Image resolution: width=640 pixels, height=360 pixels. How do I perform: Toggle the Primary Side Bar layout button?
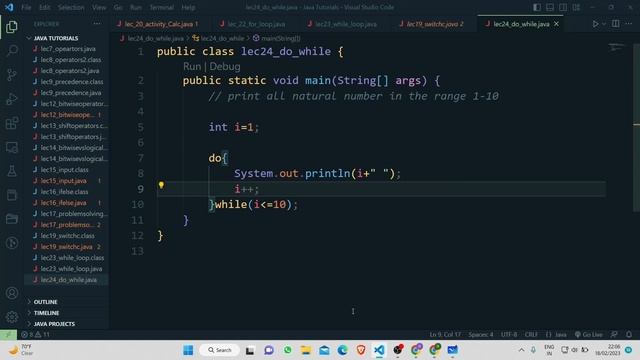(537, 7)
